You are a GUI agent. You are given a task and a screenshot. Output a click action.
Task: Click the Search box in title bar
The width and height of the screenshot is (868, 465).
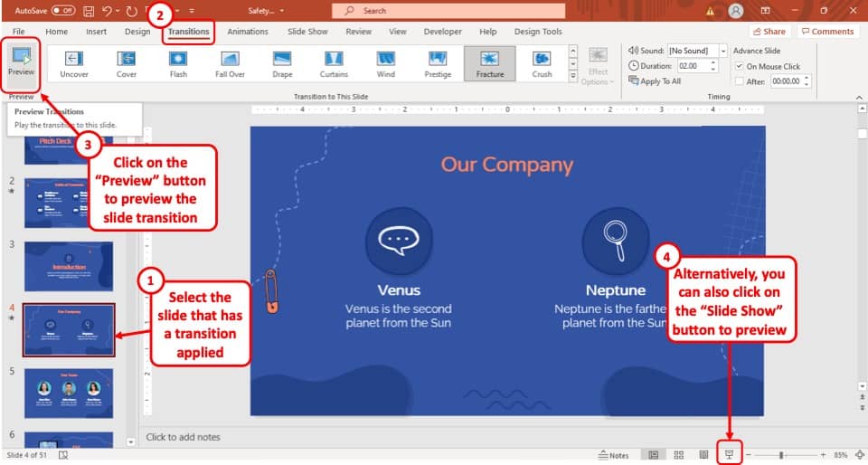click(448, 11)
